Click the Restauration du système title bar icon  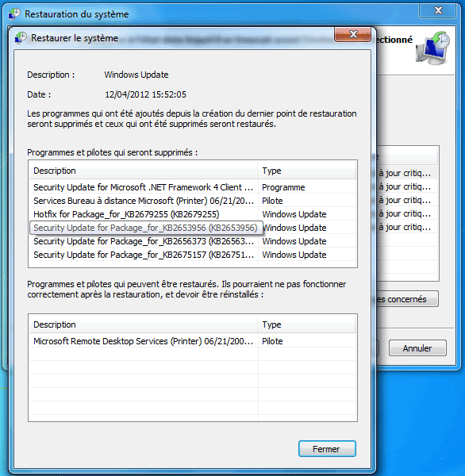point(14,14)
